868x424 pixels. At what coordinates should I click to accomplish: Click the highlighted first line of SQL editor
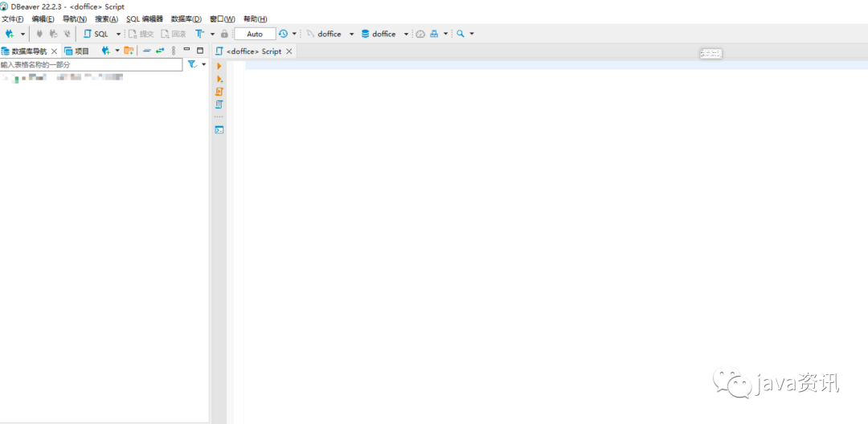tap(556, 65)
